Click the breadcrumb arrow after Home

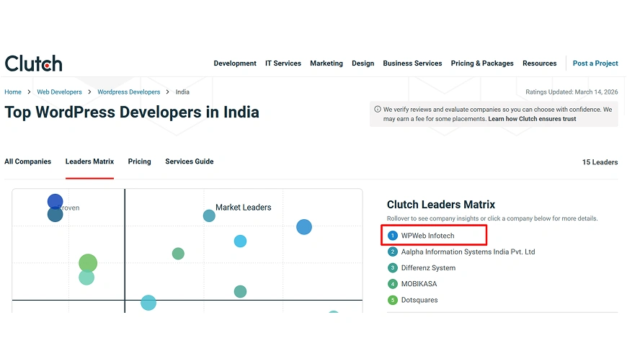pyautogui.click(x=30, y=92)
